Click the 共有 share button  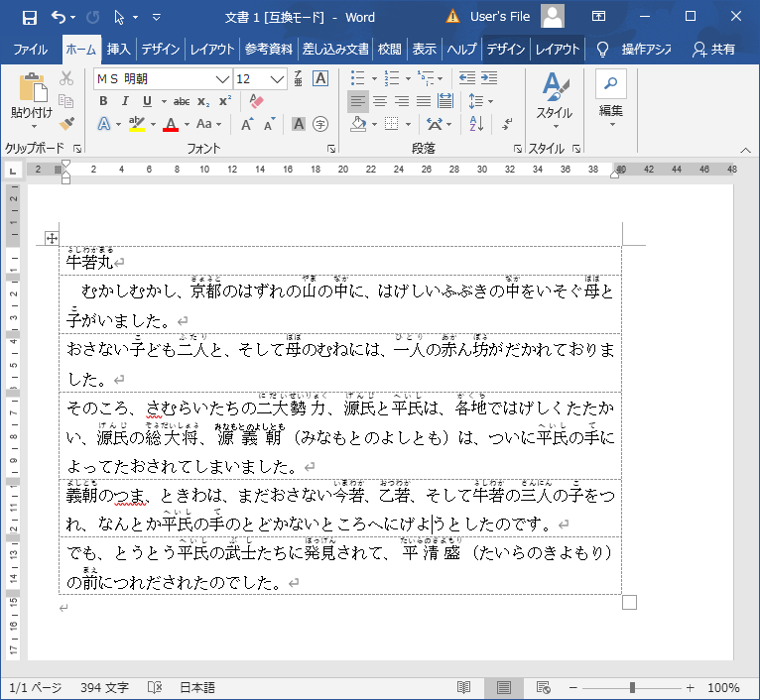(x=715, y=49)
